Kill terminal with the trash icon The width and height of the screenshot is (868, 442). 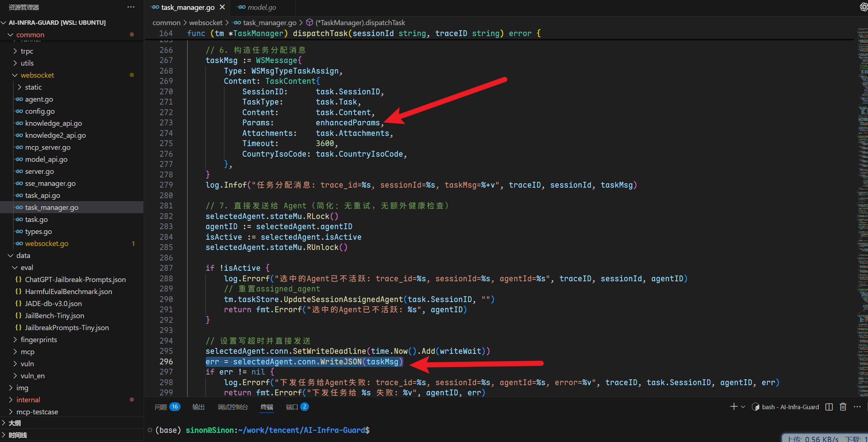click(843, 407)
